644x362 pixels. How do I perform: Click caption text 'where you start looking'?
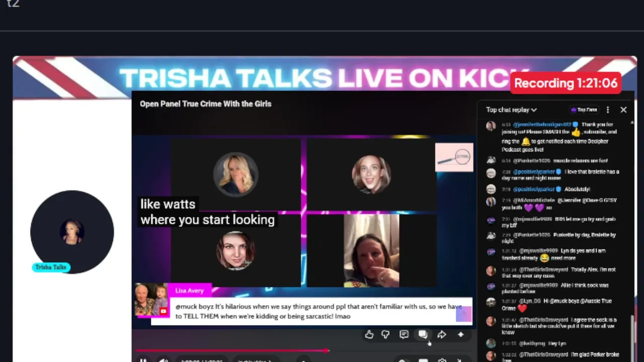[207, 220]
